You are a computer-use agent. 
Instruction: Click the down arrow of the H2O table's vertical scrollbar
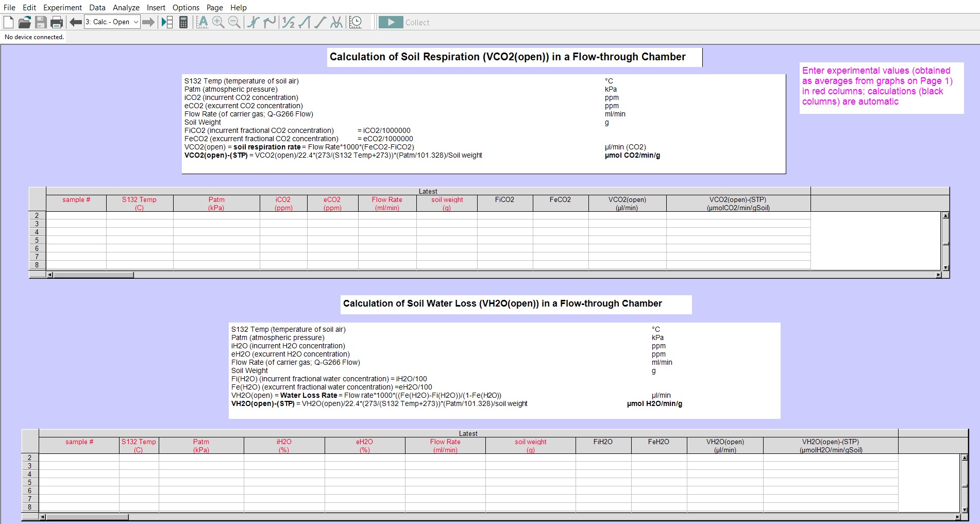click(x=965, y=510)
